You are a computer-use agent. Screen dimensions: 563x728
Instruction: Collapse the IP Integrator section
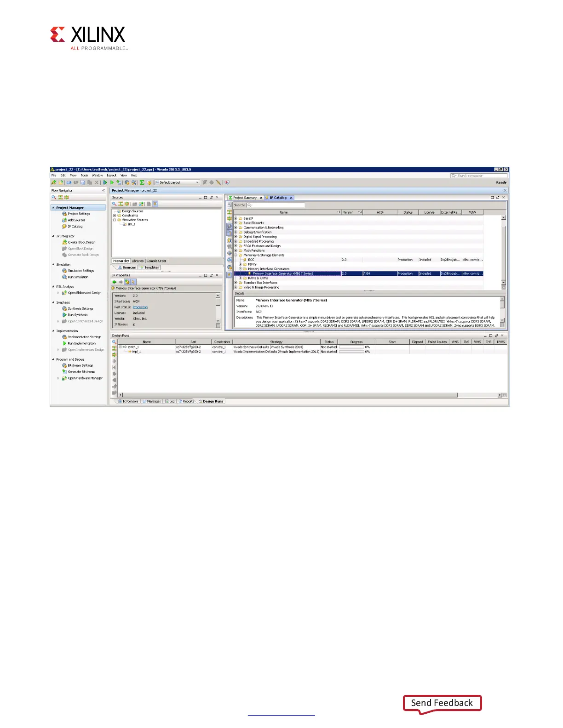tap(53, 236)
